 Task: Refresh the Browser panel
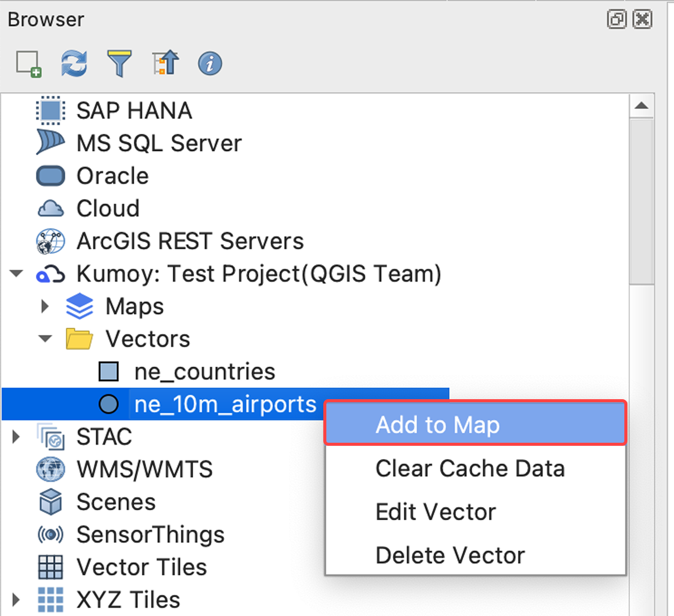coord(74,64)
